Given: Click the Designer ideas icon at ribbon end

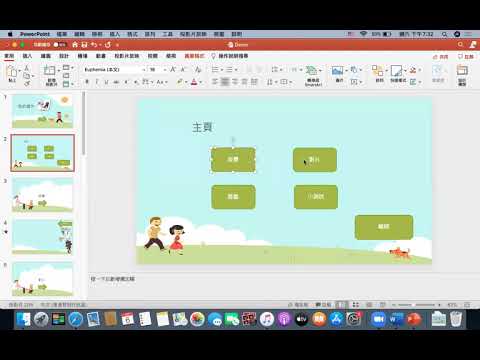Looking at the screenshot, I should point(462,71).
